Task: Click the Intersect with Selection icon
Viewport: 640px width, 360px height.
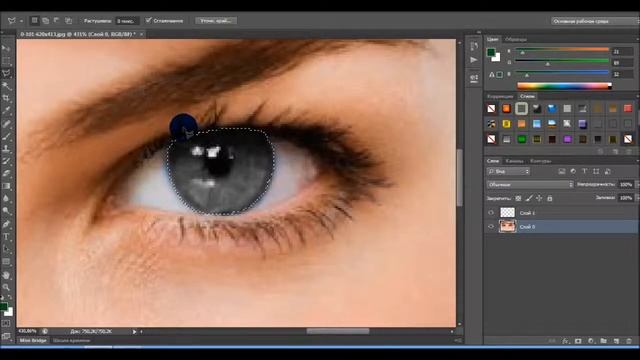Action: [68, 20]
